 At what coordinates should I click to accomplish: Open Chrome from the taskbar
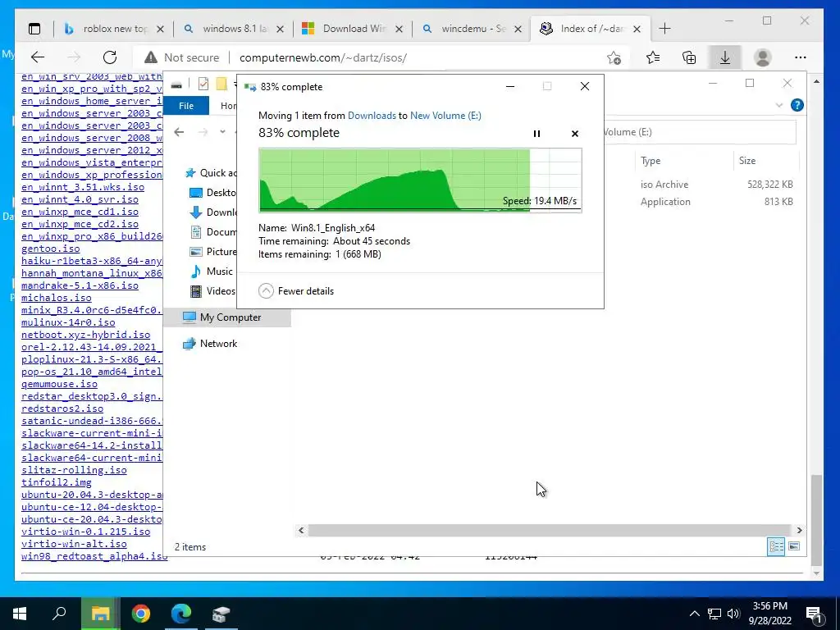(141, 614)
